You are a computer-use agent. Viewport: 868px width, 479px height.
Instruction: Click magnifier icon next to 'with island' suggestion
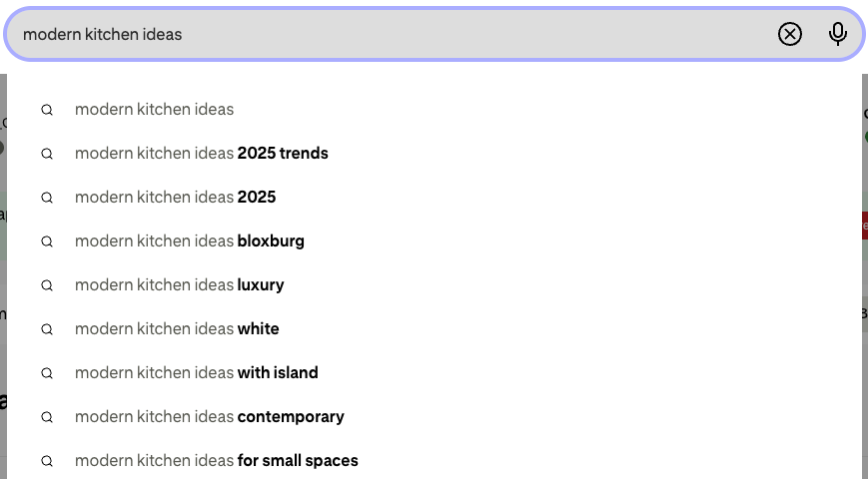[47, 373]
